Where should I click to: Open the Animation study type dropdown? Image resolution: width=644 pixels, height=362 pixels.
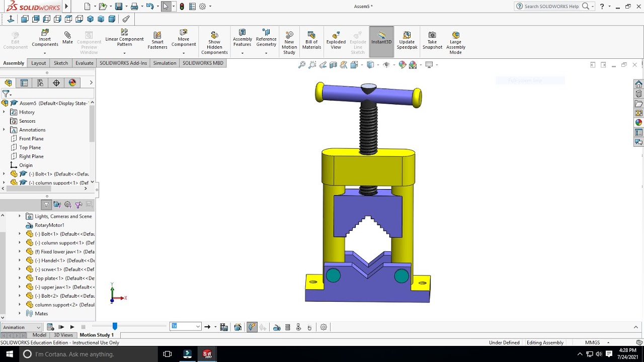click(22, 327)
